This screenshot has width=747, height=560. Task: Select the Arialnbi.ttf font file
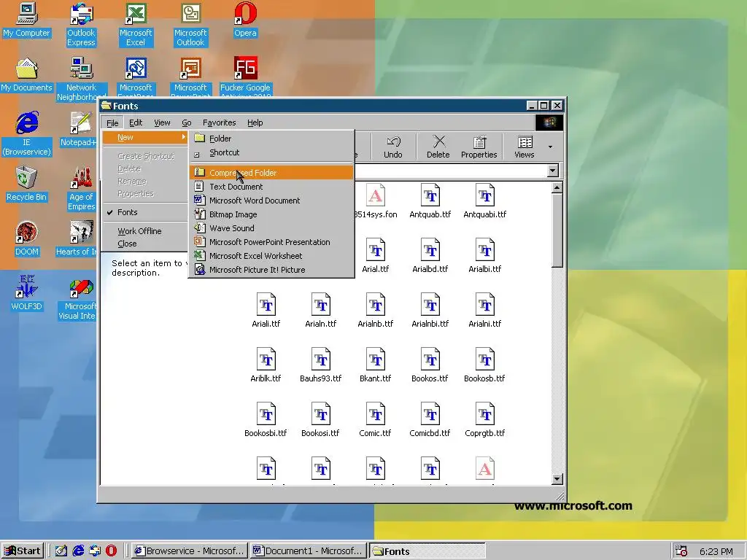(430, 311)
